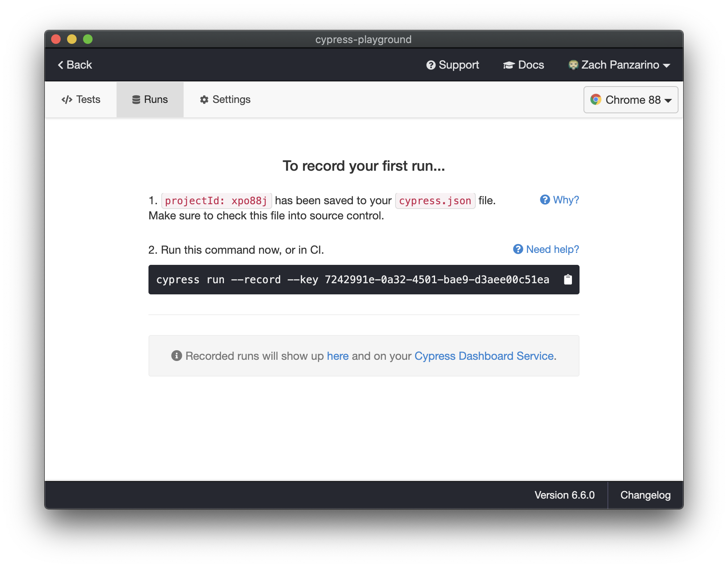Viewport: 728px width, 568px height.
Task: Click the Docs graduation cap icon
Action: [508, 65]
